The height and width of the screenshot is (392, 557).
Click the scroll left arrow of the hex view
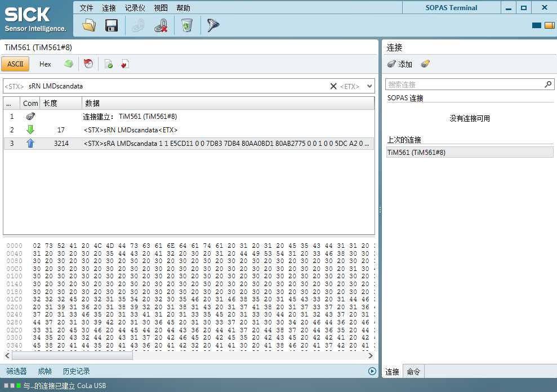(x=7, y=355)
